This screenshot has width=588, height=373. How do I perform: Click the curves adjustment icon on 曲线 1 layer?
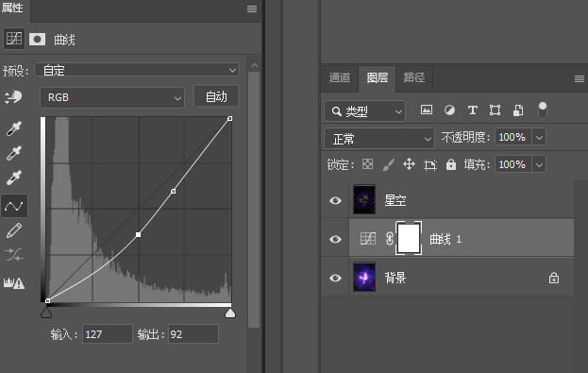click(368, 238)
